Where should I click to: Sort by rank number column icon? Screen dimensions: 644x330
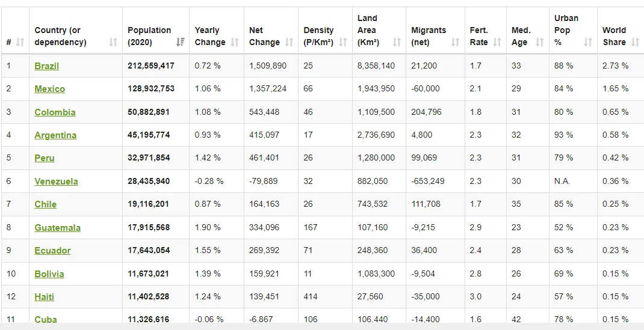tap(20, 42)
